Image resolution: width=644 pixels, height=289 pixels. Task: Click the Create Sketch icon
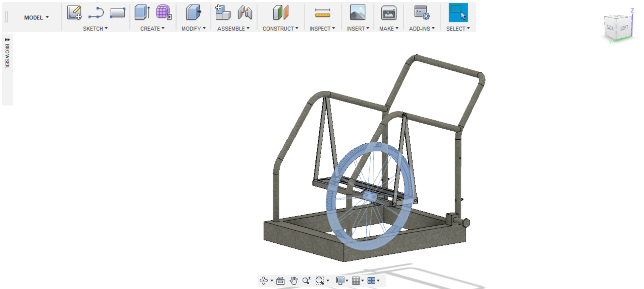pyautogui.click(x=74, y=13)
